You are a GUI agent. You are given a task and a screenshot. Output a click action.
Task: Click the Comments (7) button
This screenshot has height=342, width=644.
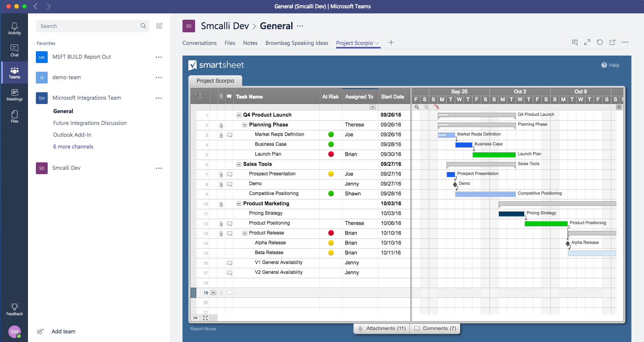[x=435, y=329]
